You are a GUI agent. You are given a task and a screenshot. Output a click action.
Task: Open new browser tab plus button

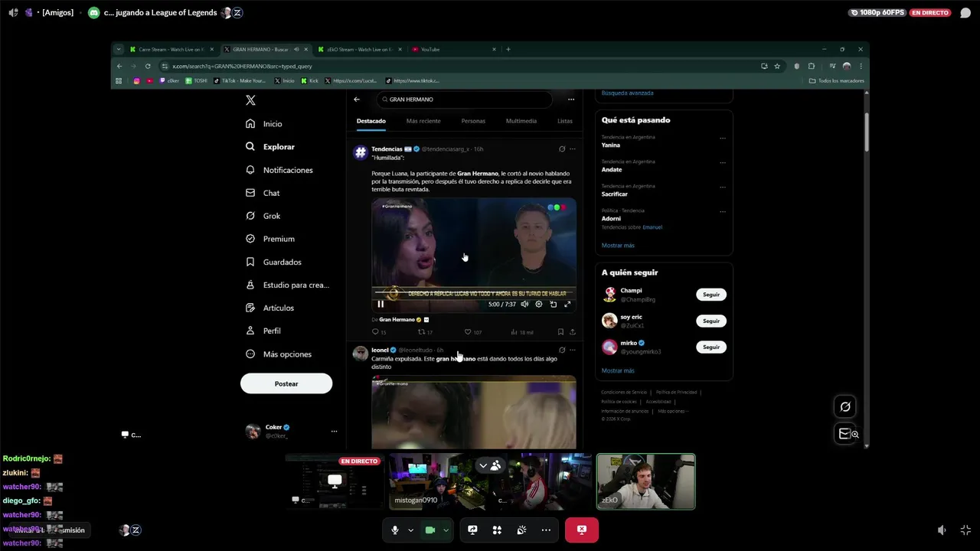(508, 50)
